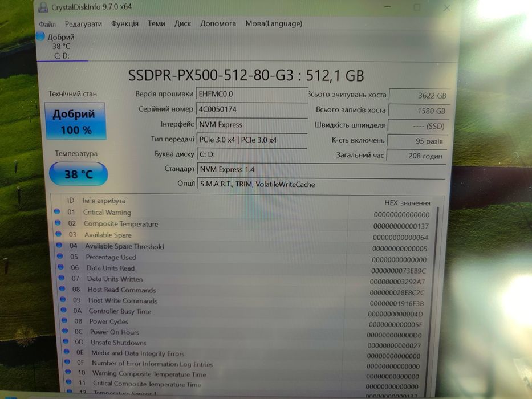
Task: Click status orb of Percentage Used row
Action: coord(60,256)
